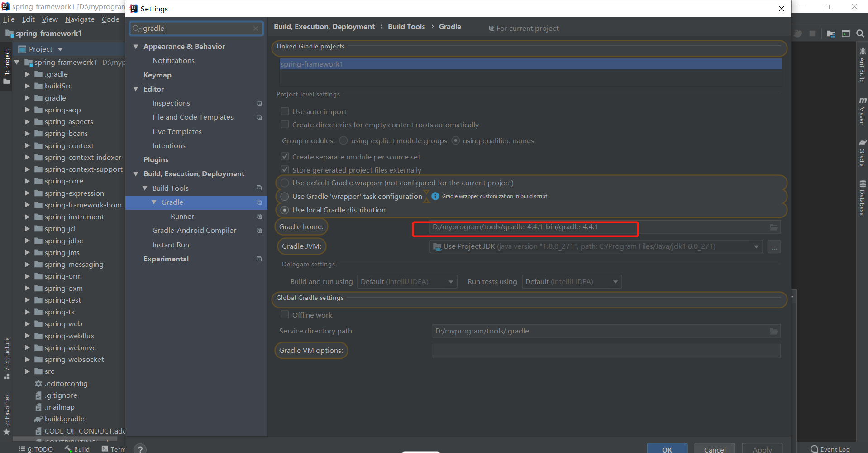Viewport: 868px width, 453px height.
Task: Browse for Service directory path folder
Action: tap(774, 331)
